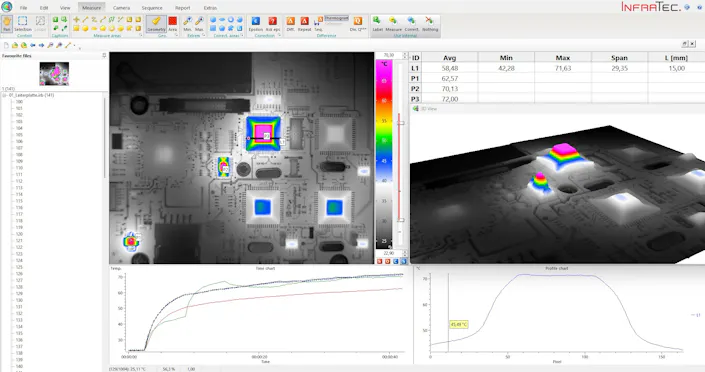Click the Ask eps. correction icon
Viewport: 705px width, 372px height.
pyautogui.click(x=272, y=24)
